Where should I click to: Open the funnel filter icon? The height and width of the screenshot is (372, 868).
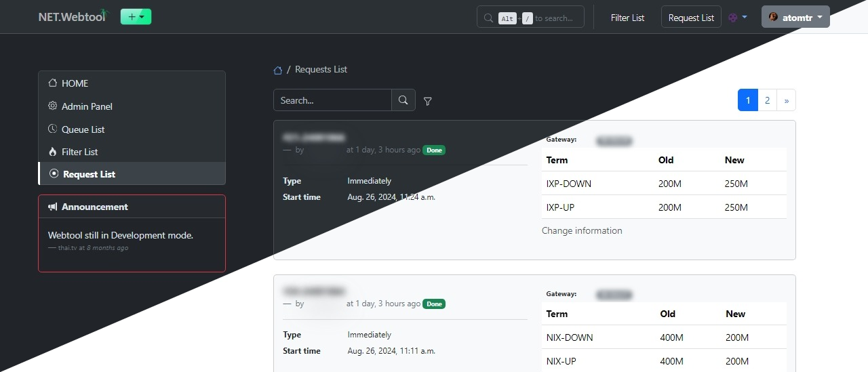[428, 101]
